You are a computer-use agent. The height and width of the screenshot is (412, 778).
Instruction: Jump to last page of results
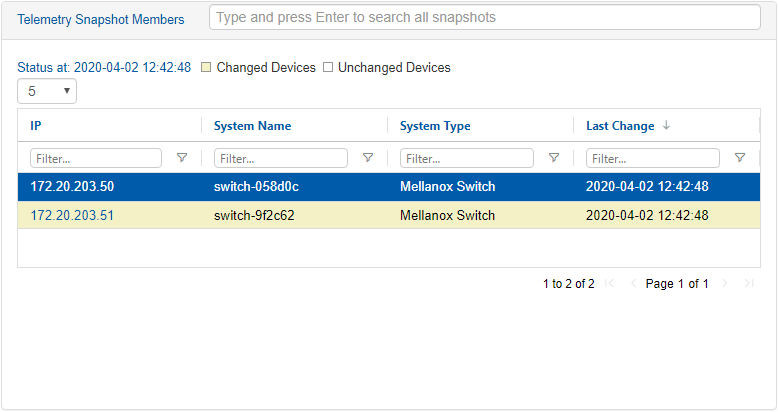pyautogui.click(x=748, y=284)
